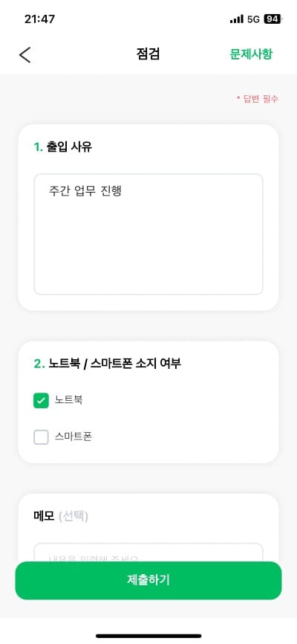Tap the 21:47 clock in status bar
The image size is (297, 644).
(39, 19)
